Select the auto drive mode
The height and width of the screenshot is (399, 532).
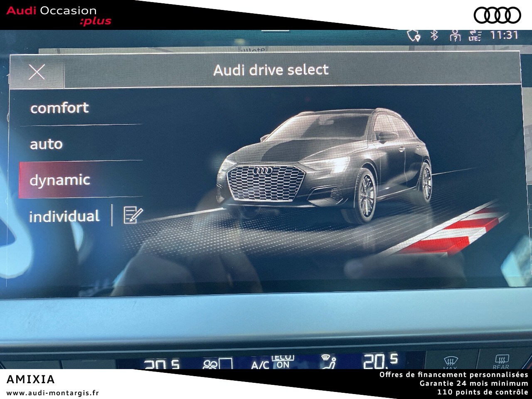(46, 144)
